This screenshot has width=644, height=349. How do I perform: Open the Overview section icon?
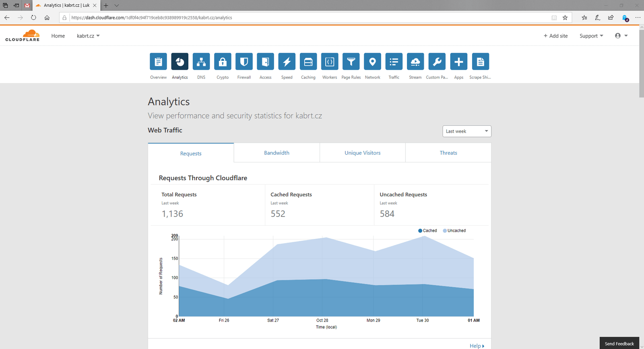[x=158, y=62]
